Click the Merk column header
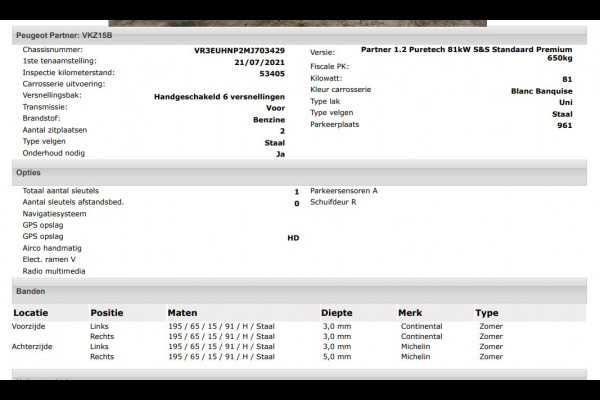This screenshot has height=400, width=600. click(x=410, y=312)
